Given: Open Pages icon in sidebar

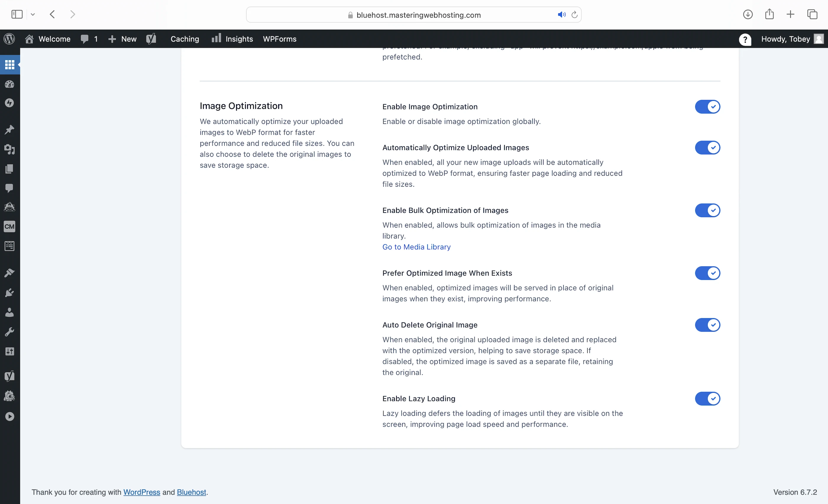Looking at the screenshot, I should (x=9, y=169).
